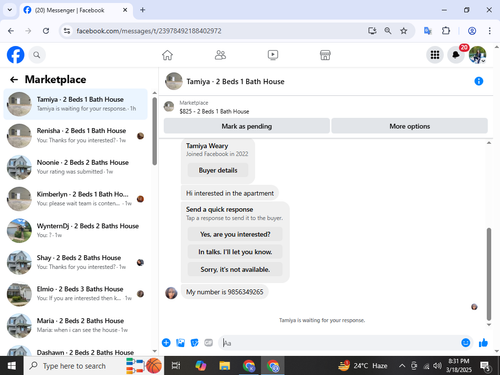Click the $825 listing thumbnail under Marketplace
Screen dimensions: 500x375
point(169,107)
